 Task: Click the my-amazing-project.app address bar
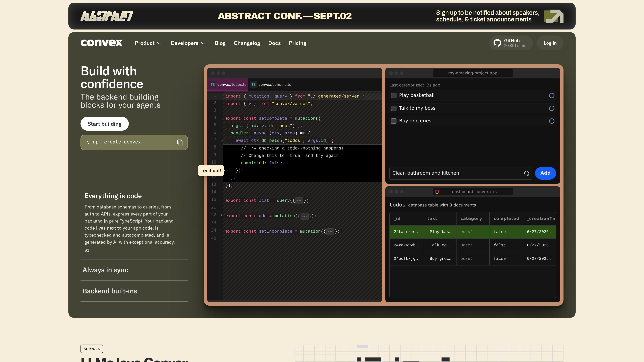[472, 73]
